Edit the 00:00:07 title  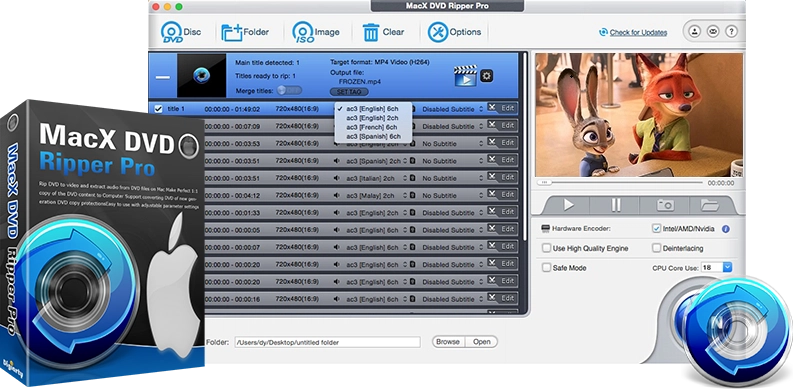point(501,246)
